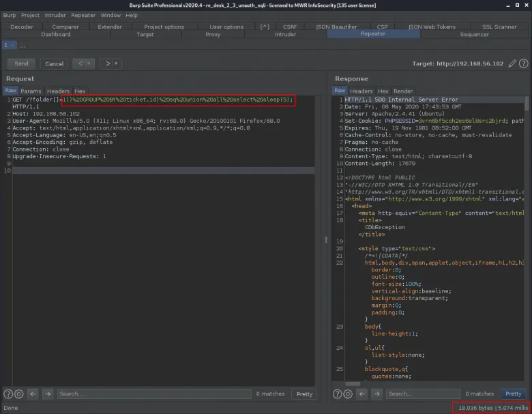
Task: Open forward history dropdown arrow
Action: click(117, 63)
